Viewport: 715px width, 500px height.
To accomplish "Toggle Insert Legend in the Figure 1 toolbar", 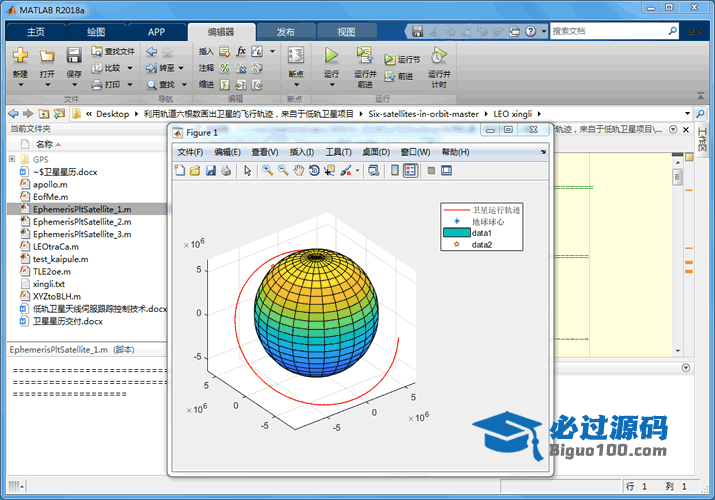I will point(410,170).
